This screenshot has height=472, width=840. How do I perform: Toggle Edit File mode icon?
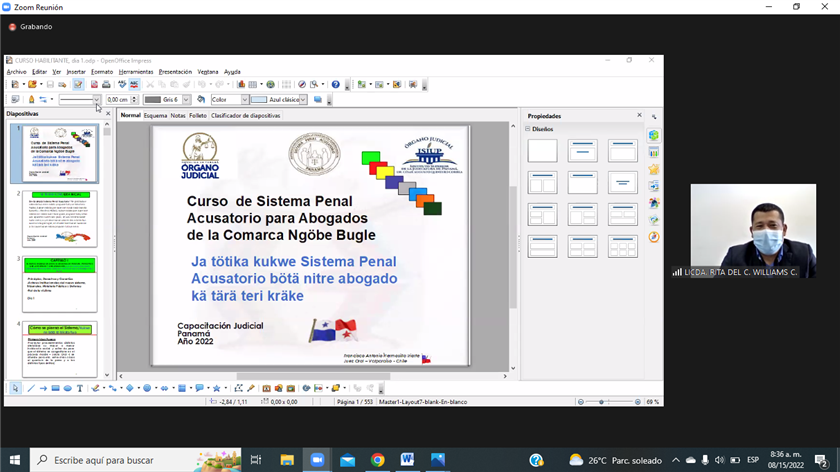[78, 84]
